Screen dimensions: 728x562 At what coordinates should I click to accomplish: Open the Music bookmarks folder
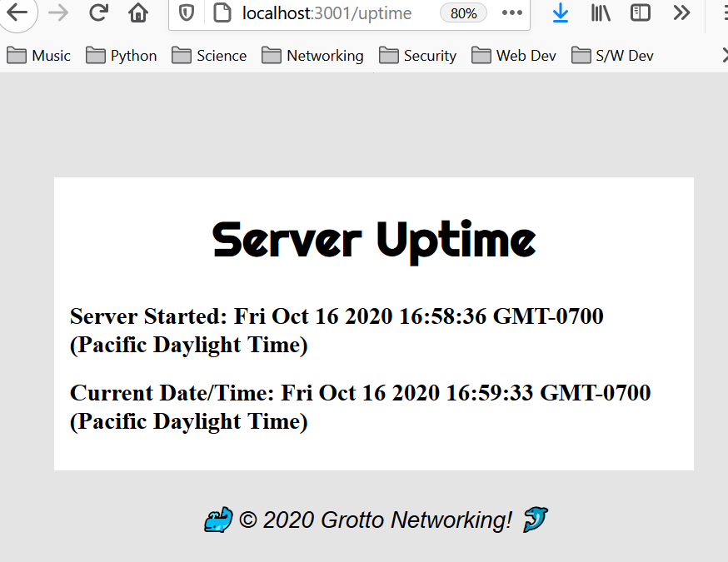click(x=38, y=56)
